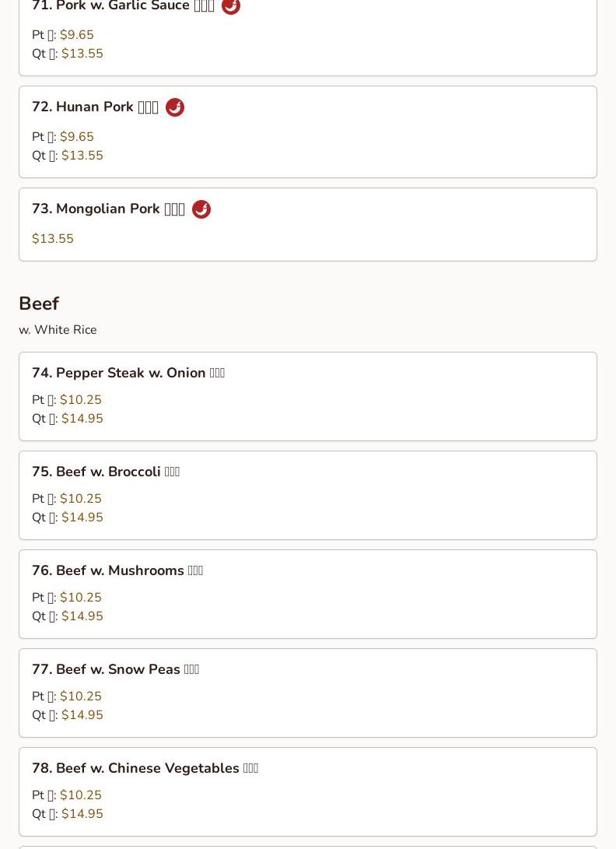The image size is (616, 849).
Task: Click Beef w. Broccoli quart price $14.95
Action: (x=82, y=517)
